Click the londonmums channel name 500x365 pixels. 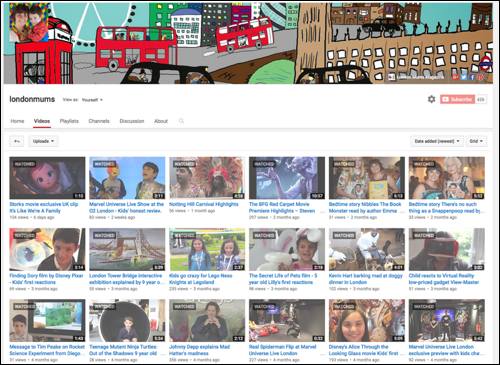[32, 99]
